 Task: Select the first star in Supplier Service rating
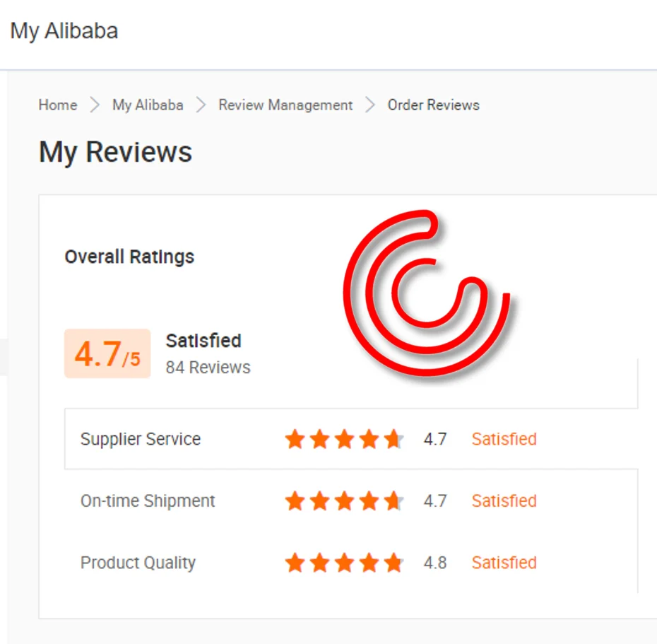coord(295,439)
